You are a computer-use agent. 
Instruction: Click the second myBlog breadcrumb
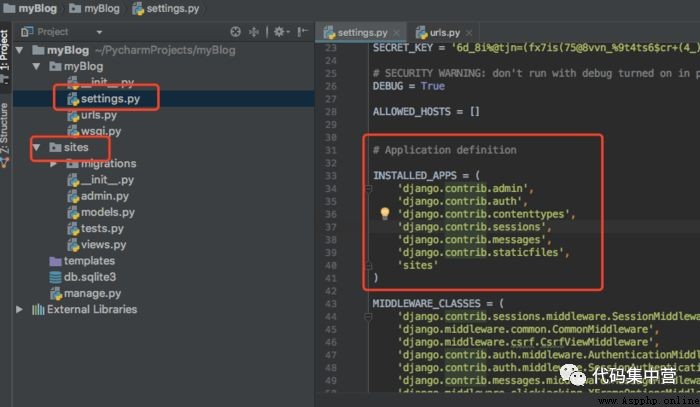[x=95, y=8]
